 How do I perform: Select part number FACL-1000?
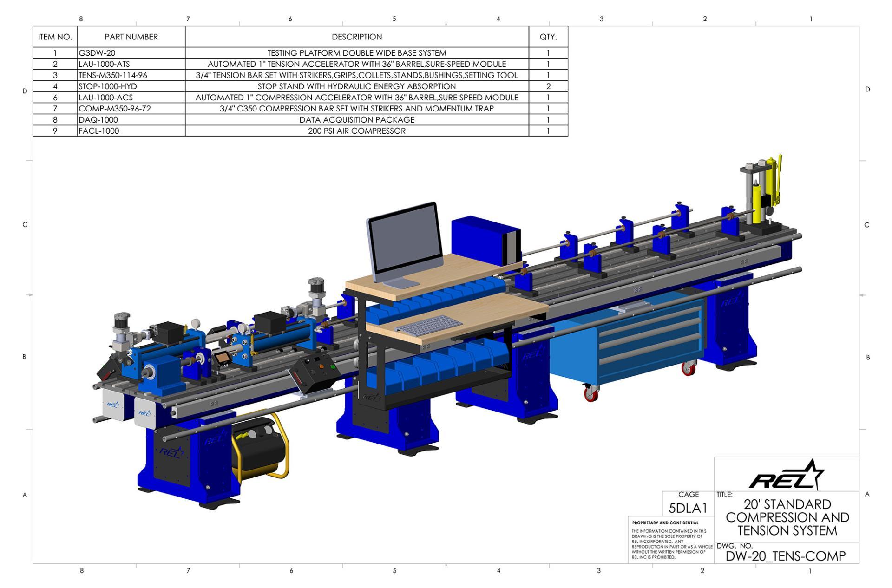(x=131, y=131)
